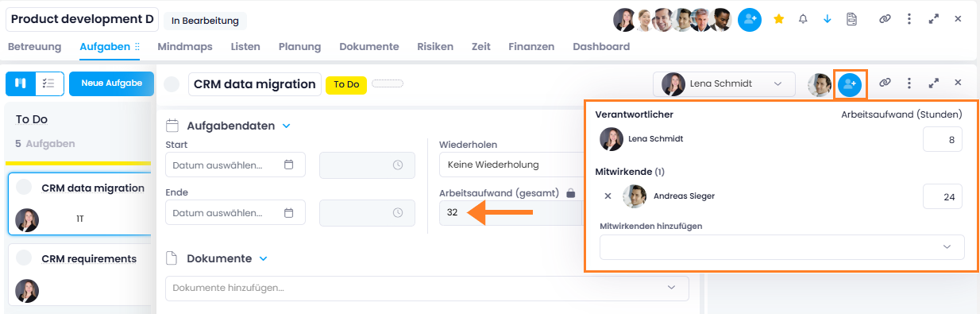Click the blue download arrow icon

828,19
